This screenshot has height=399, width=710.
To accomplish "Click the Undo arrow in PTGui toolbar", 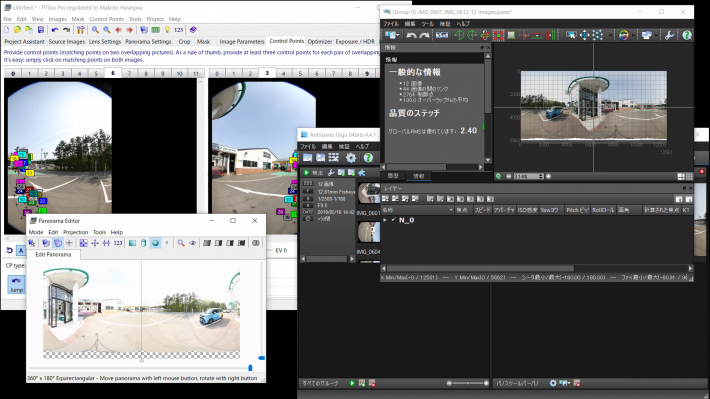I will click(x=55, y=30).
